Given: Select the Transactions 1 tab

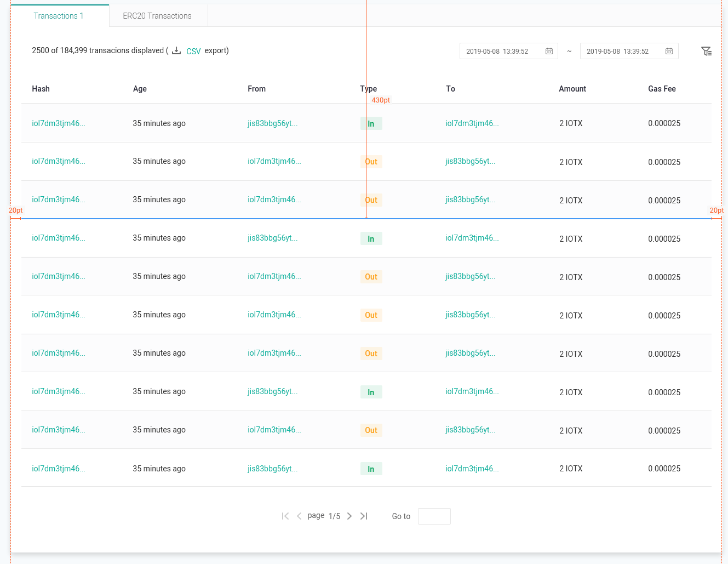Looking at the screenshot, I should pos(59,16).
